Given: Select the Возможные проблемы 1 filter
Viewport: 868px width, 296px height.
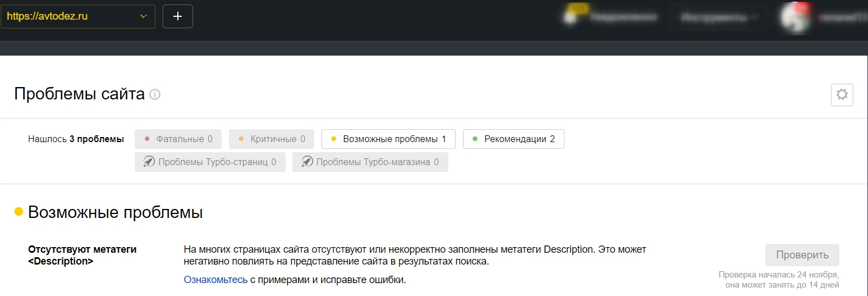Looking at the screenshot, I should coord(388,139).
